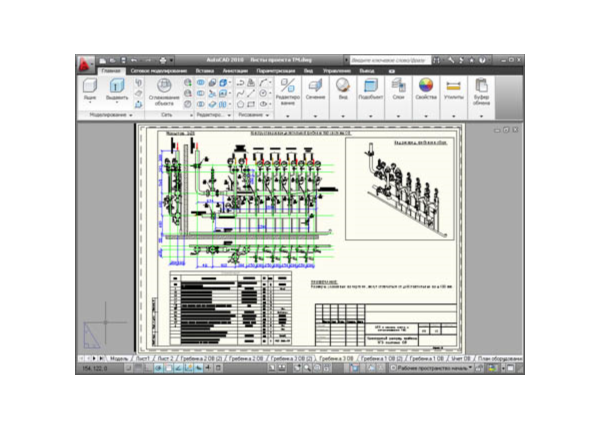Expand the Моделирование panel title arrow
Image resolution: width=600 pixels, height=428 pixels.
pos(131,115)
